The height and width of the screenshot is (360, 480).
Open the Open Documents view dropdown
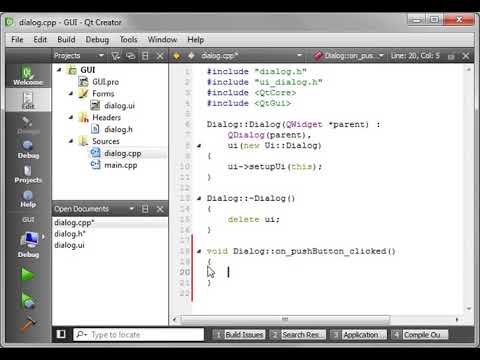point(132,209)
